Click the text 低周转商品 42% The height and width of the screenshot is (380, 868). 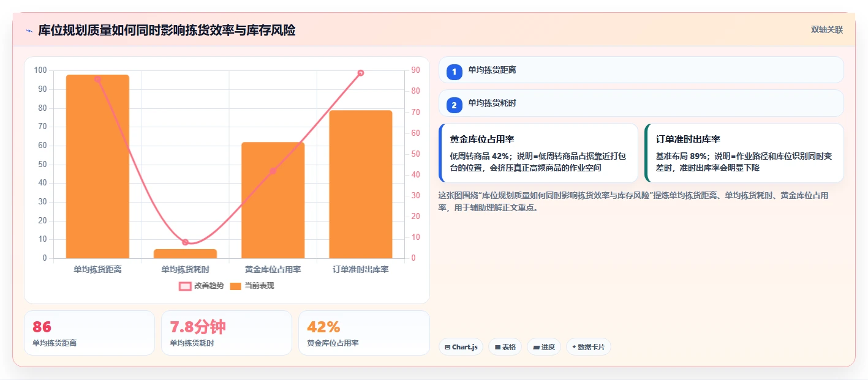click(x=480, y=156)
